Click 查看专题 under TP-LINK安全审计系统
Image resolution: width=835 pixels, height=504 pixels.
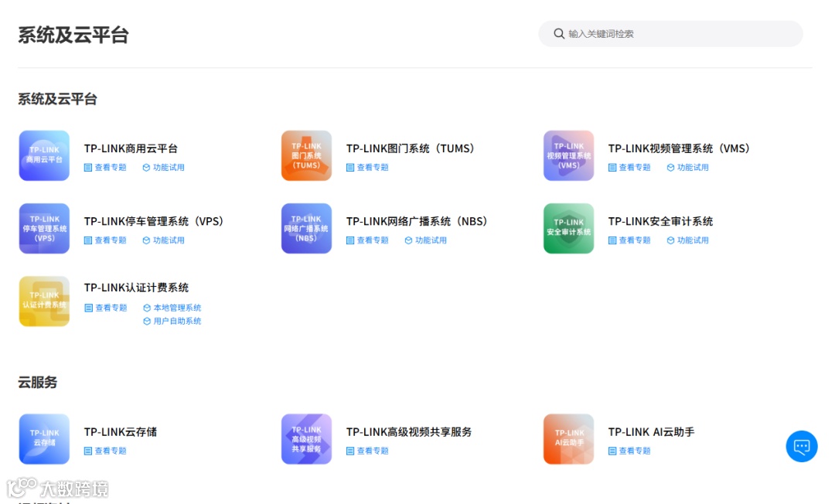point(629,240)
